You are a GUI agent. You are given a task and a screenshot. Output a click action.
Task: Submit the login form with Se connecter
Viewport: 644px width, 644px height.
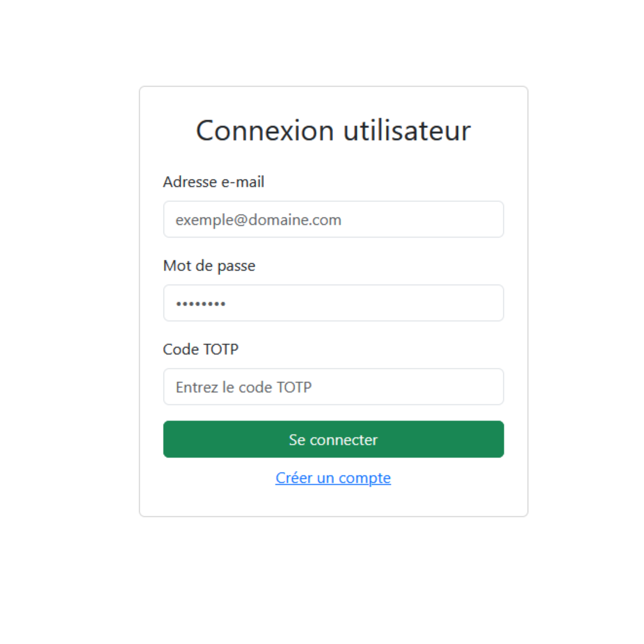[333, 439]
